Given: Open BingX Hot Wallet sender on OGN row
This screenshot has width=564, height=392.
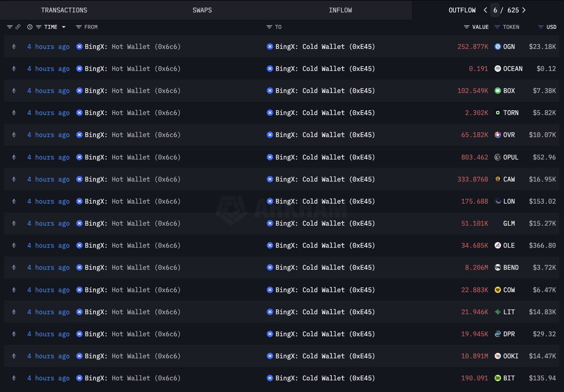Looking at the screenshot, I should [133, 46].
